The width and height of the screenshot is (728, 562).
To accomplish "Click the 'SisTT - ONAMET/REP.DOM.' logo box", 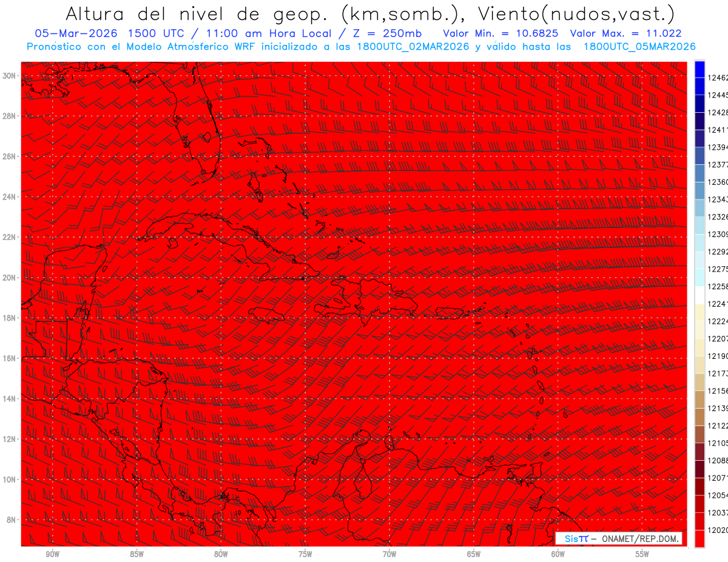I will coord(618,538).
